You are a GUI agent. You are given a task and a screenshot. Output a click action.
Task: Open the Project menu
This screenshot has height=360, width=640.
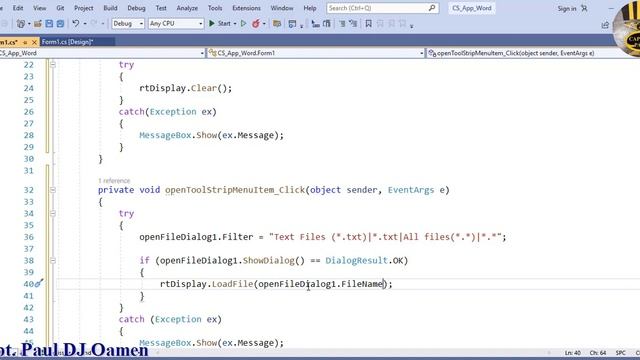[83, 8]
